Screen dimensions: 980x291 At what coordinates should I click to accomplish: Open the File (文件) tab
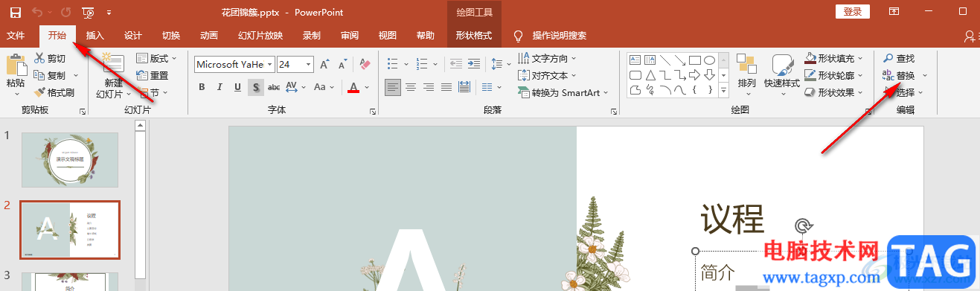pos(16,35)
